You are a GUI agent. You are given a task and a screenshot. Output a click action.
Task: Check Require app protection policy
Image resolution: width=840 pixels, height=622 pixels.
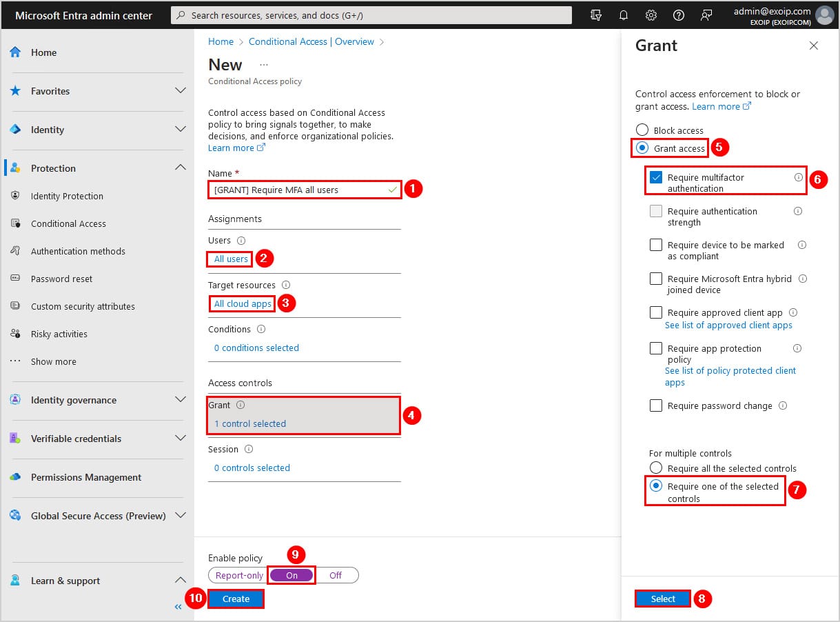[x=656, y=348]
